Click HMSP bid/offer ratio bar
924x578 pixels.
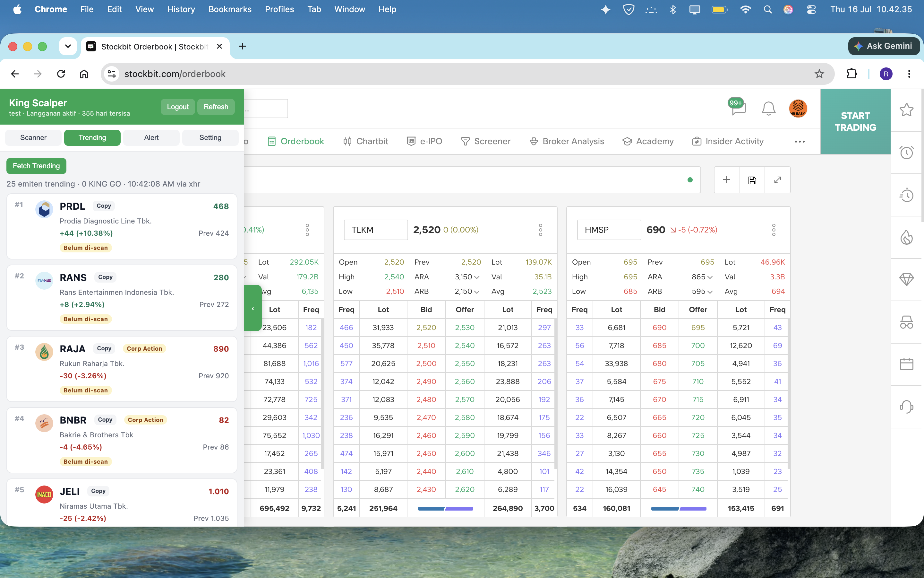(x=679, y=508)
